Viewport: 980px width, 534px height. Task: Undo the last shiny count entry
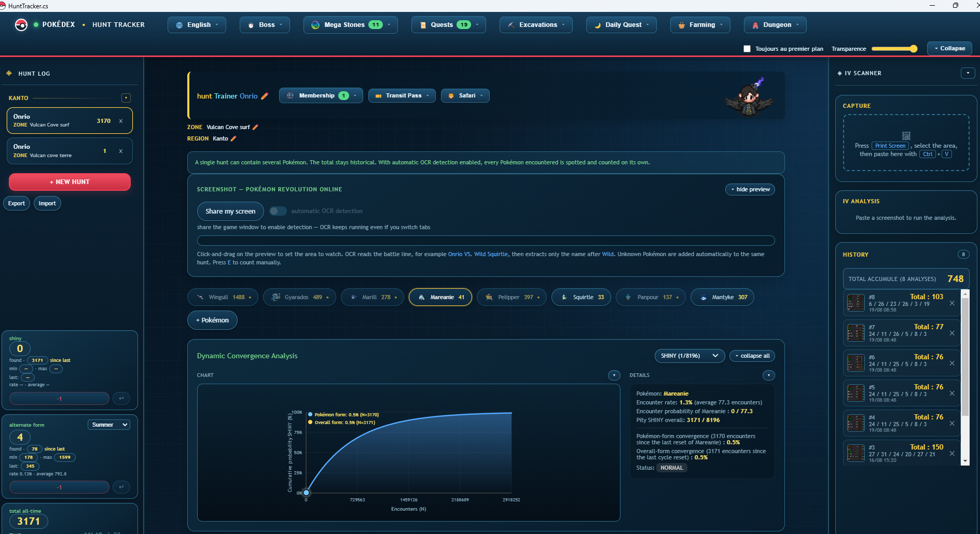coord(121,399)
